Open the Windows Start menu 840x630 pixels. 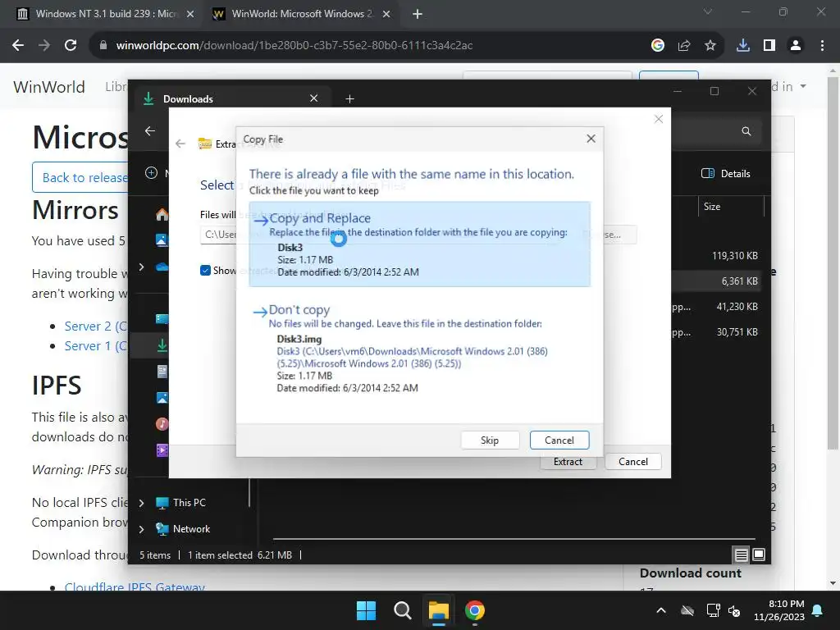click(367, 610)
